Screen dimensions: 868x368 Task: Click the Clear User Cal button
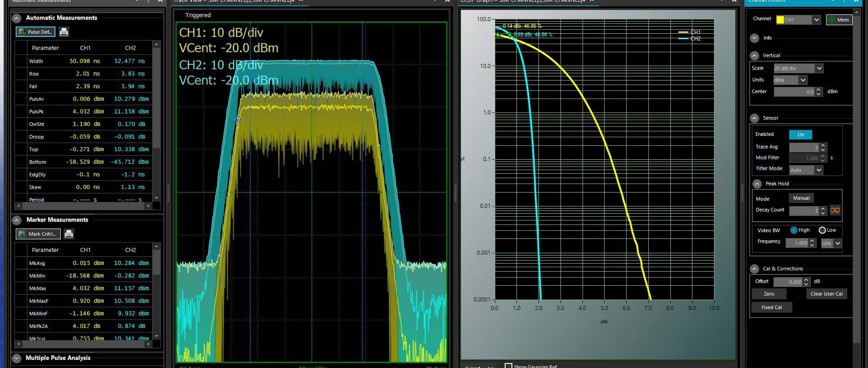tap(826, 294)
